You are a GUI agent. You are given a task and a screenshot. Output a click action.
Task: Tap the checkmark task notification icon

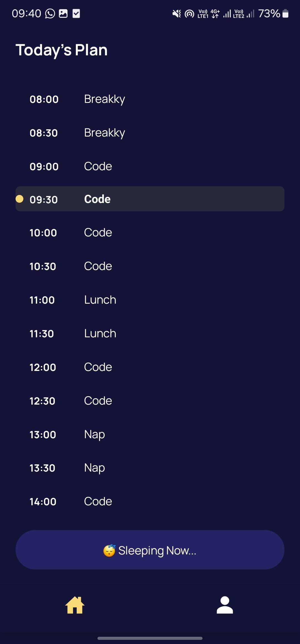[76, 13]
